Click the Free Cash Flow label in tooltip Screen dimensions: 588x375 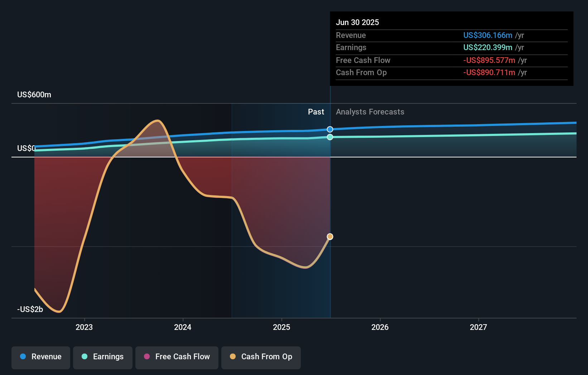coord(363,60)
